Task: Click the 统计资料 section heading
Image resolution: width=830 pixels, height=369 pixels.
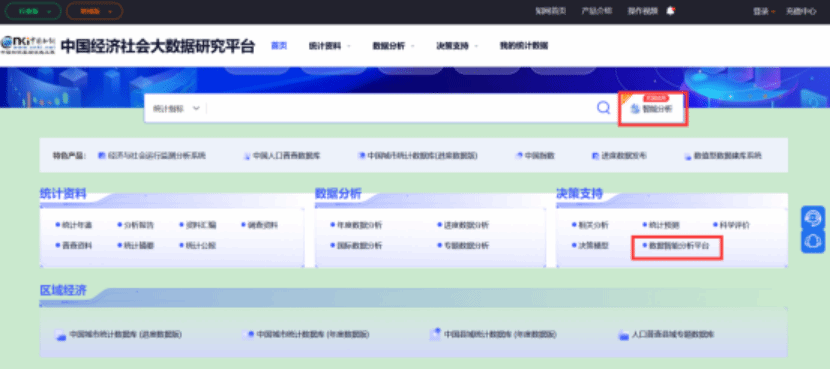Action: tap(63, 194)
